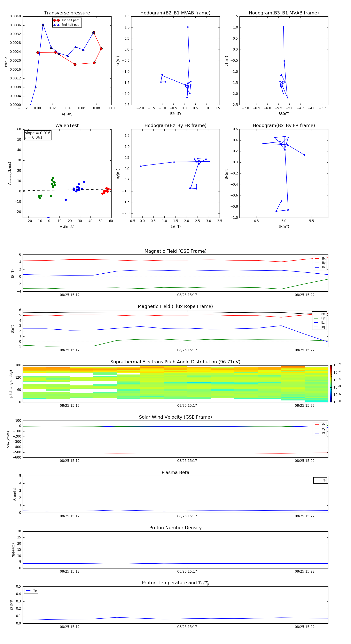Click the 'Np(#/cc)' axis label
Viewport: 351px width, 644px height.
pyautogui.click(x=13, y=550)
